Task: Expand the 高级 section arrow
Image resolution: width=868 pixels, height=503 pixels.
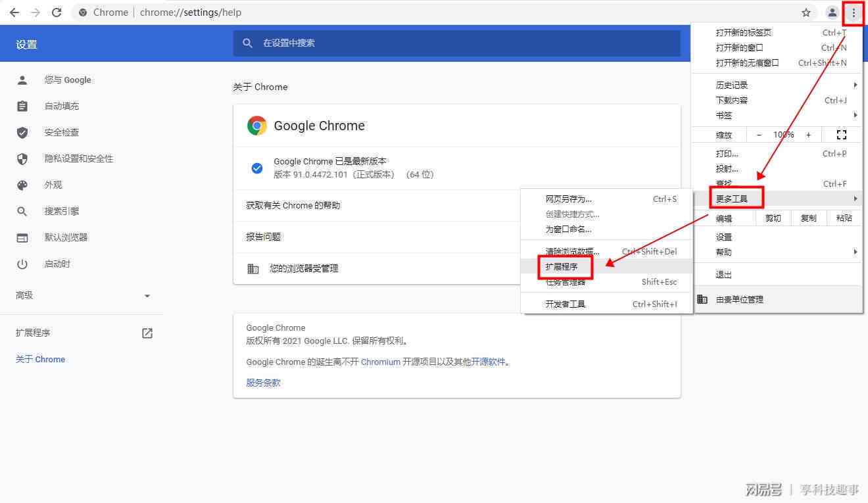Action: pos(147,296)
